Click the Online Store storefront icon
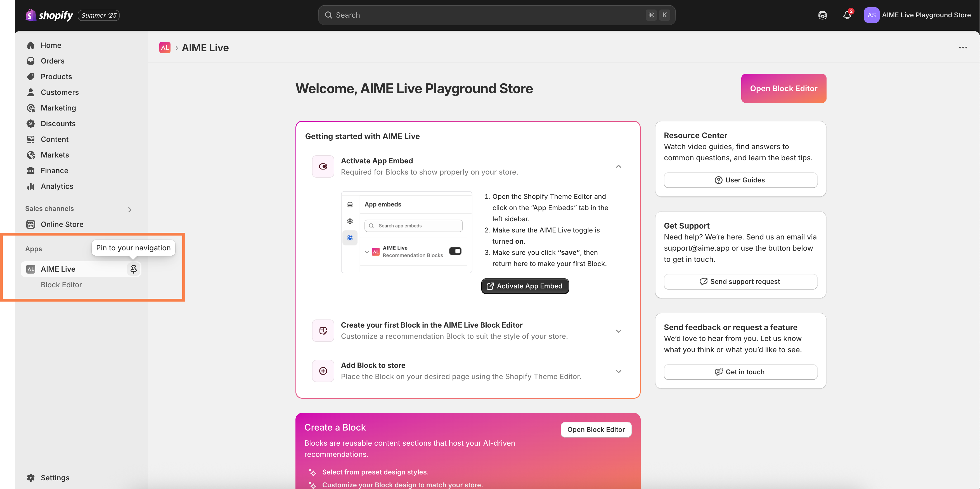 tap(31, 224)
